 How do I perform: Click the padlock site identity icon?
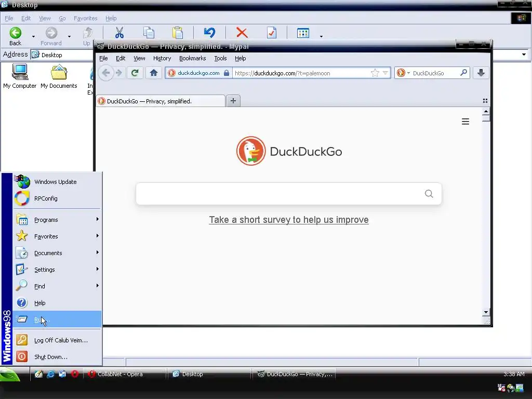coord(227,73)
